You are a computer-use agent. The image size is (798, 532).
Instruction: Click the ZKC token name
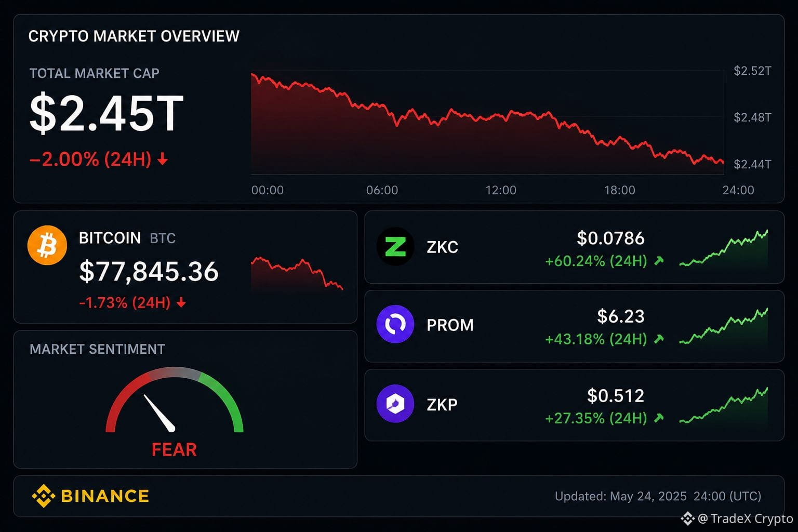[x=442, y=247]
